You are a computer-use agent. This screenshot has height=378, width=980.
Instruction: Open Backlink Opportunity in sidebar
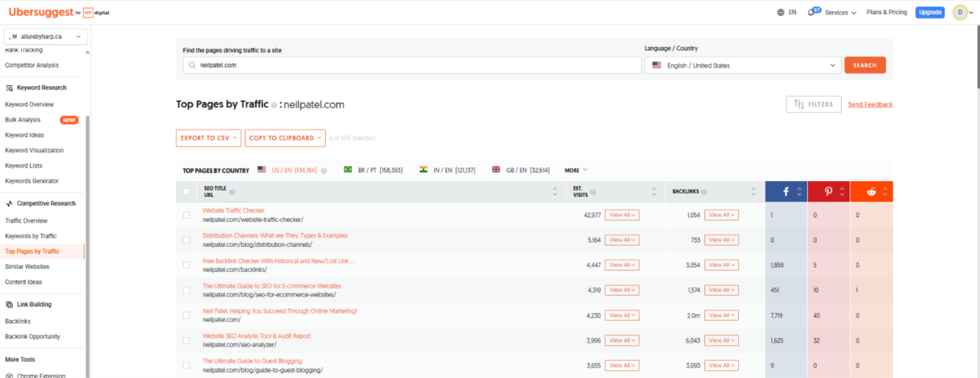33,336
